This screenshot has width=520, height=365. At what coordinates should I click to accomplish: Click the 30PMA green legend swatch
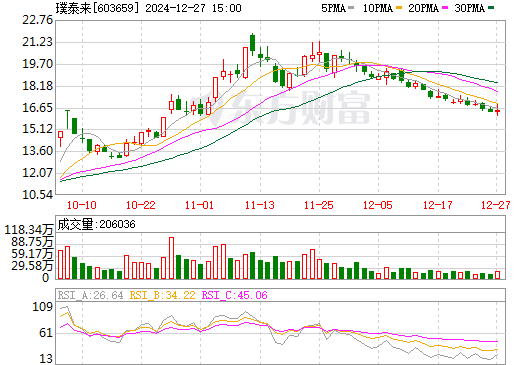tap(491, 8)
